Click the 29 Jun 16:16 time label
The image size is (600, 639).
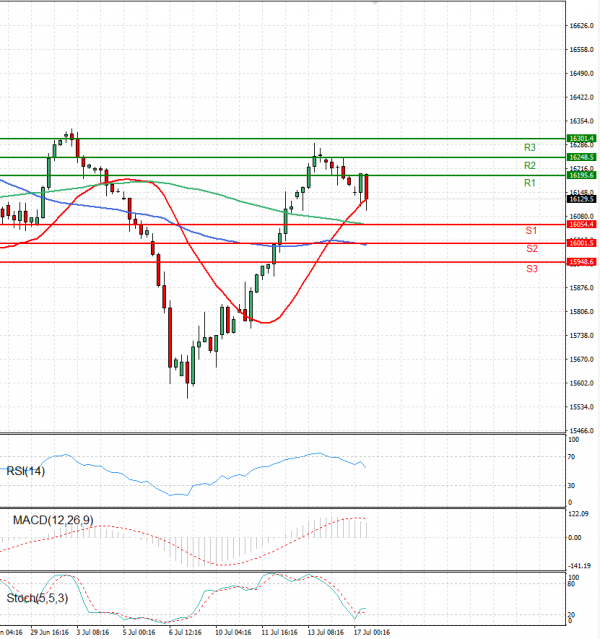(50, 632)
